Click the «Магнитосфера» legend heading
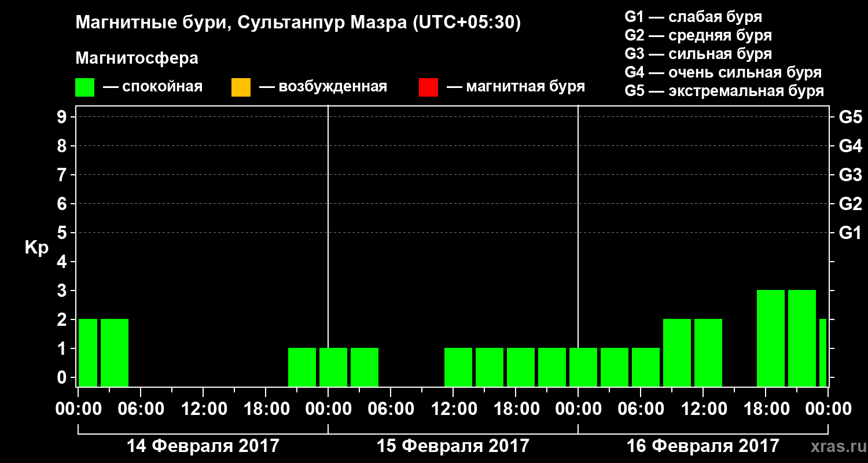 click(137, 58)
